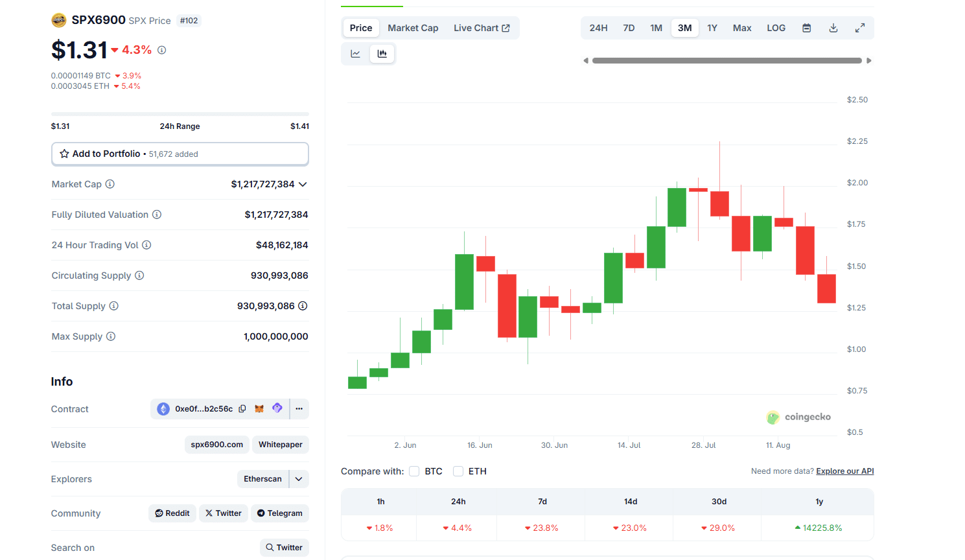Open the chart date range calendar icon
Screen dimensions: 965x560
tap(806, 27)
